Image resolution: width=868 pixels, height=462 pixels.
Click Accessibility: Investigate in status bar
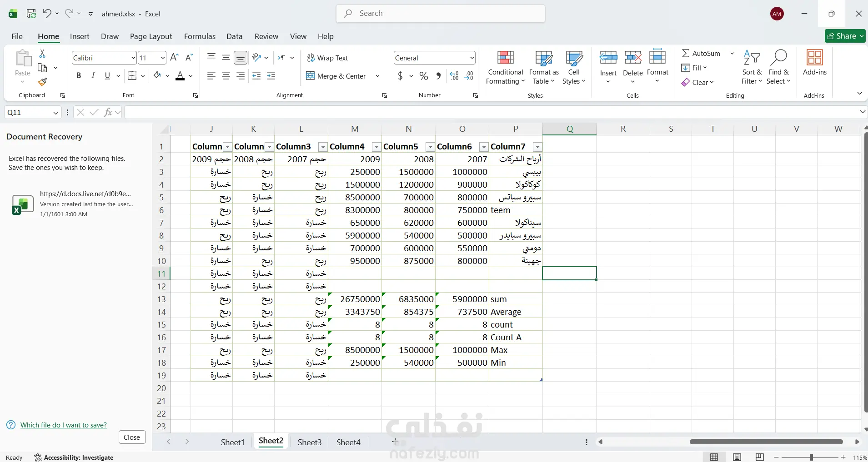(x=74, y=457)
